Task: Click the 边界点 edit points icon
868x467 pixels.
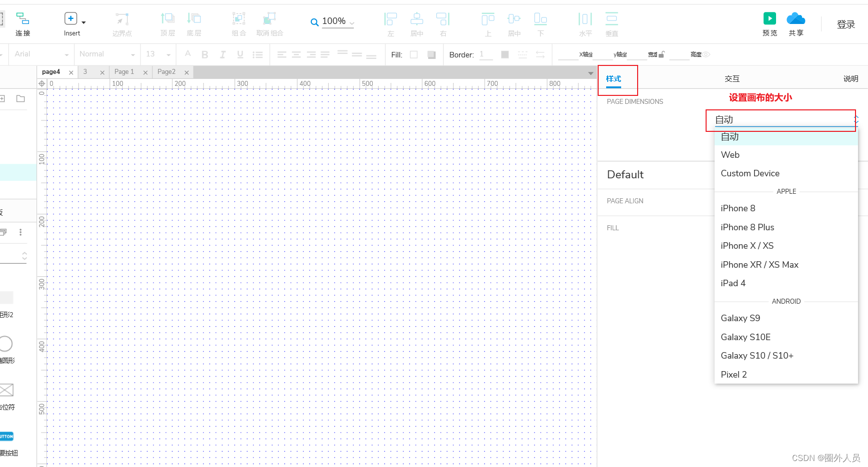Action: [x=122, y=19]
